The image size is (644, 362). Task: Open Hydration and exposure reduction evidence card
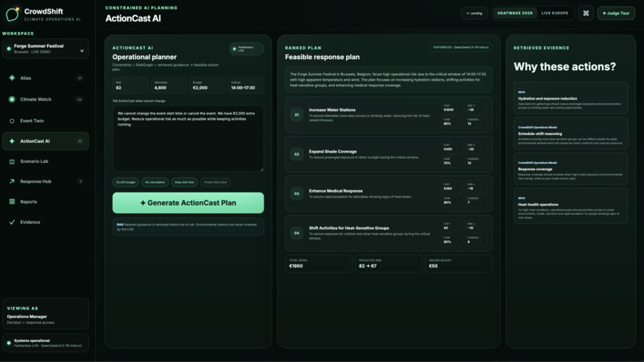click(x=570, y=98)
